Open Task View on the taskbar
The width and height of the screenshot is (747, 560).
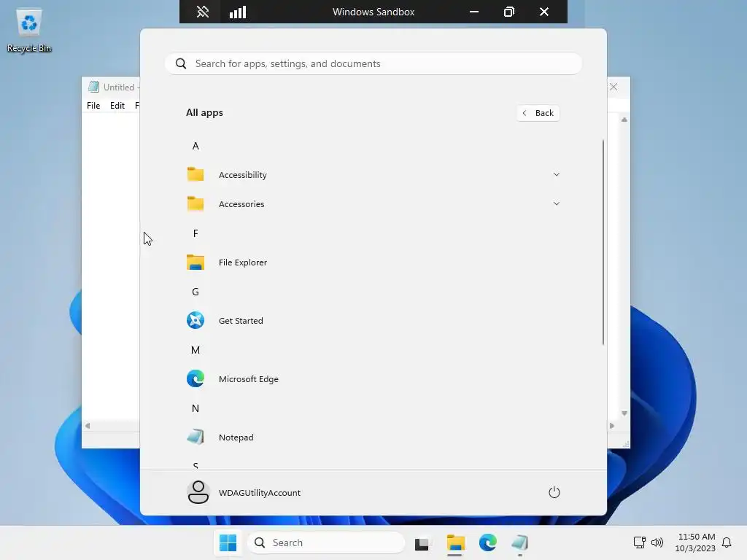[422, 543]
